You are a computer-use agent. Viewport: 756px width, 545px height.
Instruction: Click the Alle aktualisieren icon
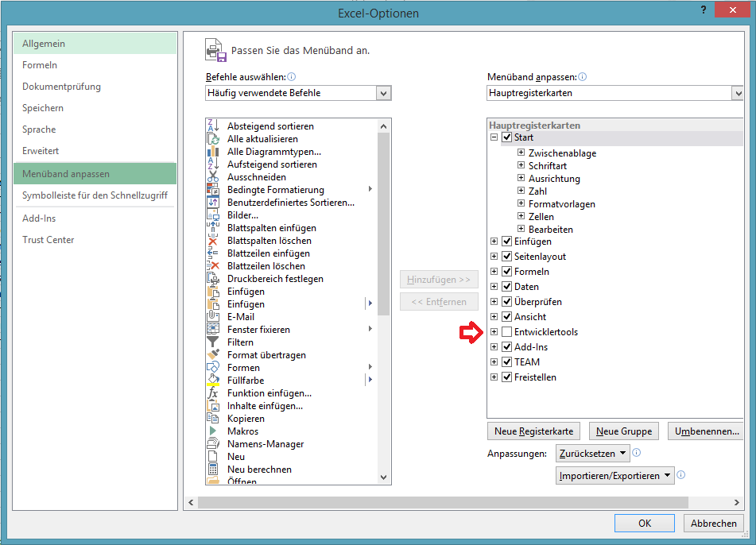pyautogui.click(x=213, y=139)
